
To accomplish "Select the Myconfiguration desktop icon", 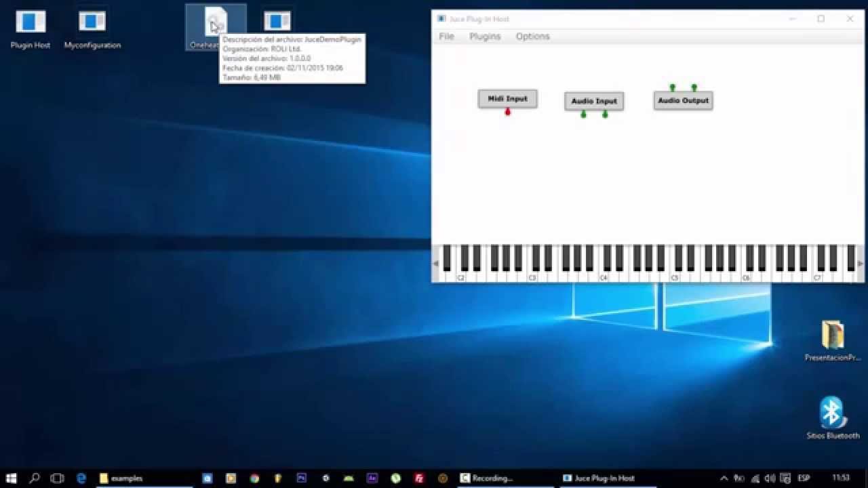I will tap(92, 29).
